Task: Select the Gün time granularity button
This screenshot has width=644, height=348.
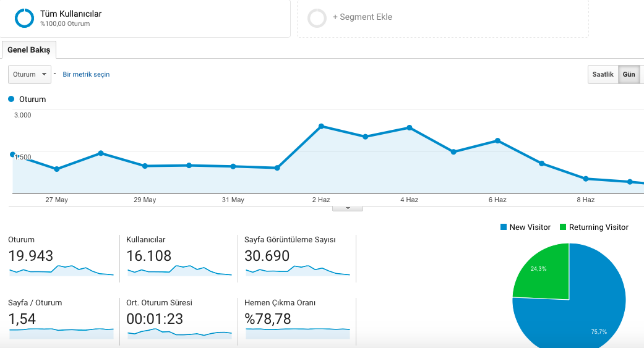Action: (629, 74)
